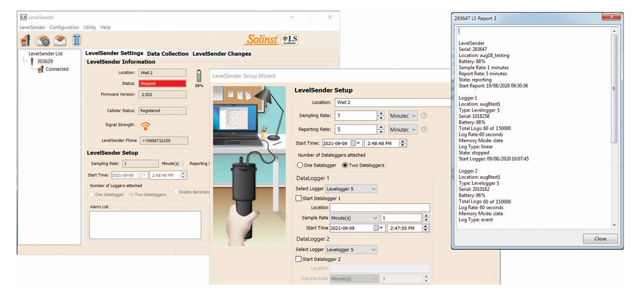Click DataLogger 1 Start Time clock stepper

click(x=426, y=228)
